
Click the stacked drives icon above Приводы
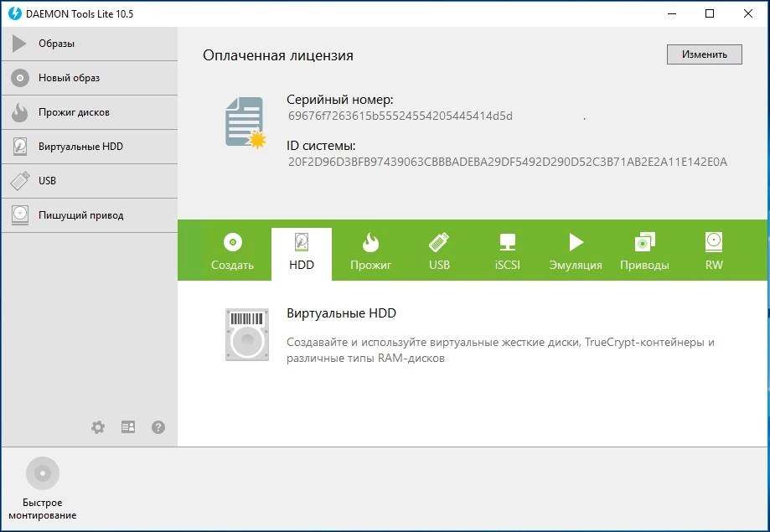pos(645,241)
